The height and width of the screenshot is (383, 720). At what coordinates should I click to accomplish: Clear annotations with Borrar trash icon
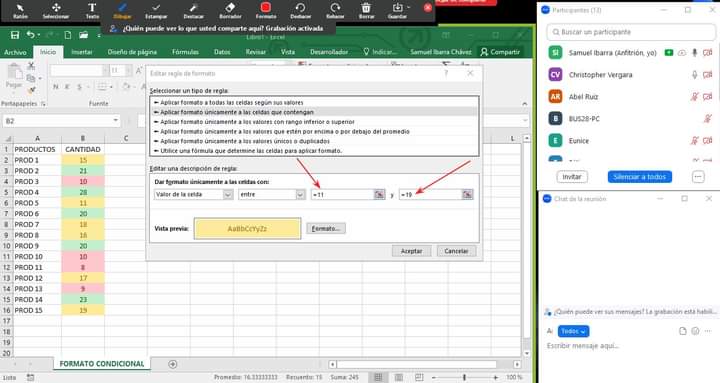[x=366, y=11]
